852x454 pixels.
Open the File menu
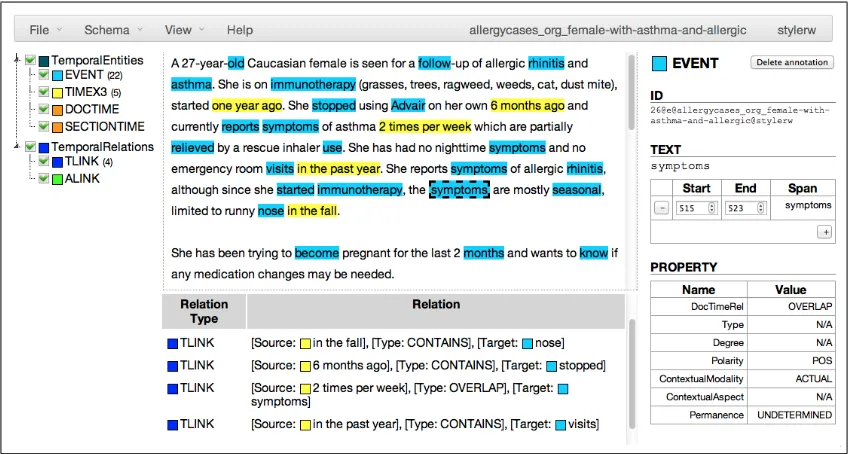pos(45,30)
